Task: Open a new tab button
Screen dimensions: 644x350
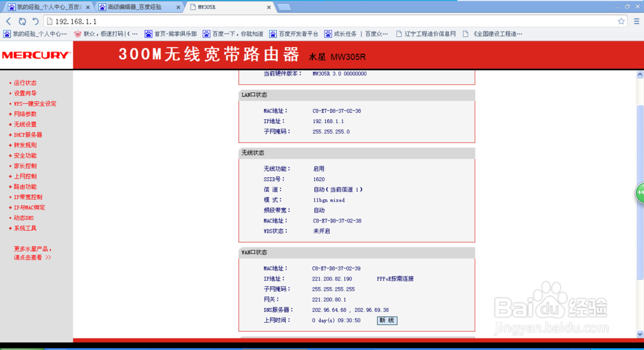Action: (284, 7)
